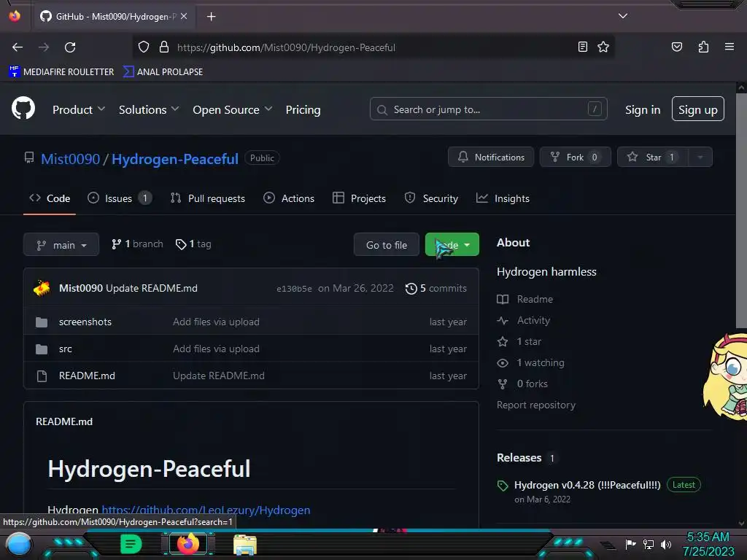Screen dimensions: 747x560
Task: Jump to Readme from About sidebar
Action: [x=525, y=299]
